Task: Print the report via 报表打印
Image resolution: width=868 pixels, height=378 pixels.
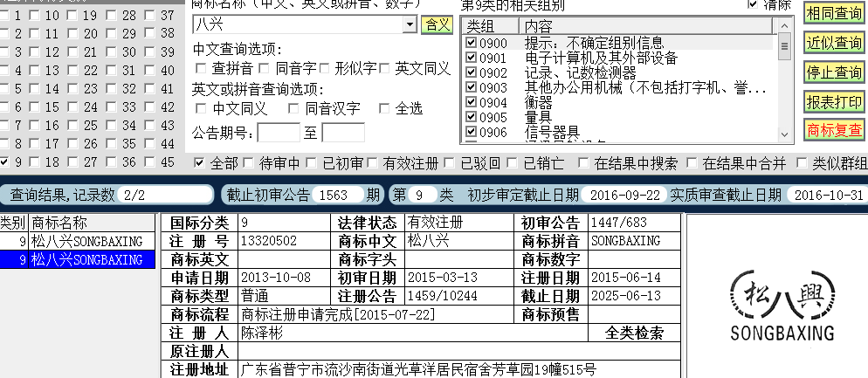Action: coord(834,101)
